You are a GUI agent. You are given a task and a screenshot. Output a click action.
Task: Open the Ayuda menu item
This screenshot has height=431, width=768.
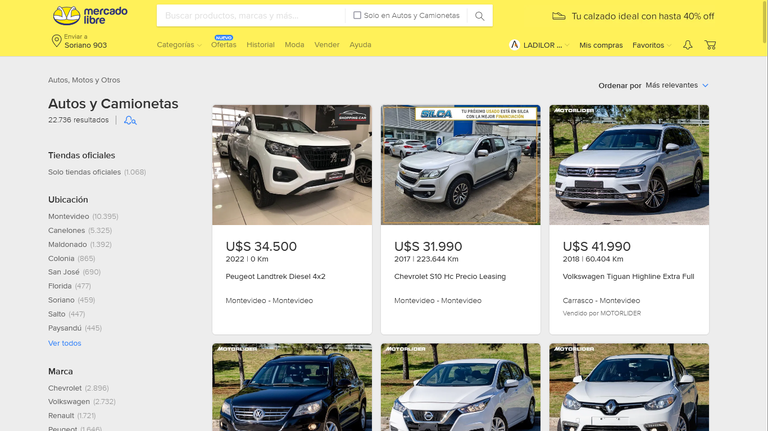(x=360, y=45)
